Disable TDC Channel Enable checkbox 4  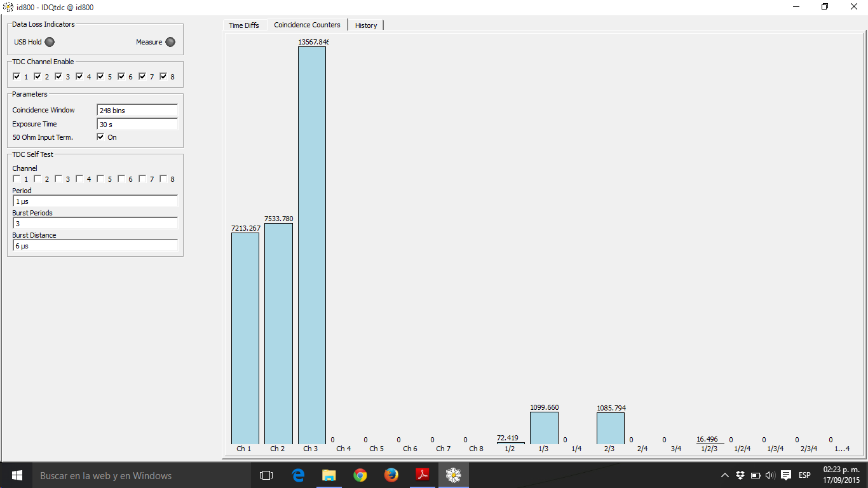[x=79, y=76]
